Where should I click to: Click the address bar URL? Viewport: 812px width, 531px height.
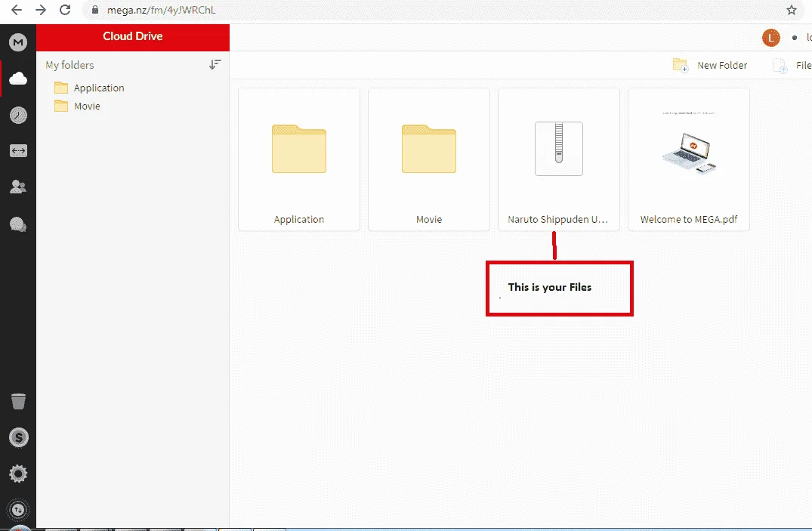161,10
